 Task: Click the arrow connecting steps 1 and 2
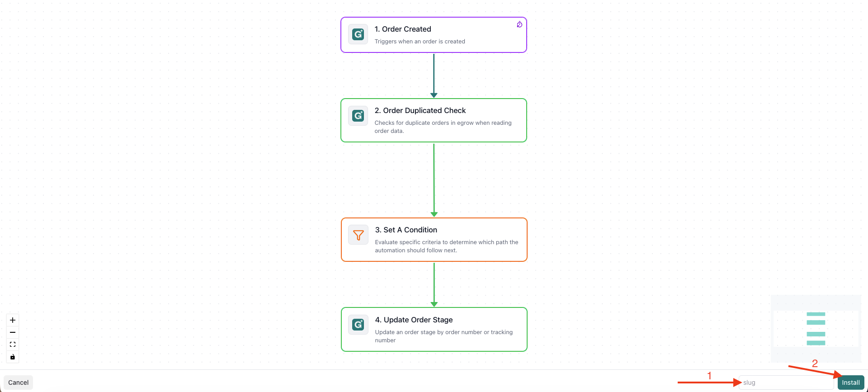click(x=434, y=75)
